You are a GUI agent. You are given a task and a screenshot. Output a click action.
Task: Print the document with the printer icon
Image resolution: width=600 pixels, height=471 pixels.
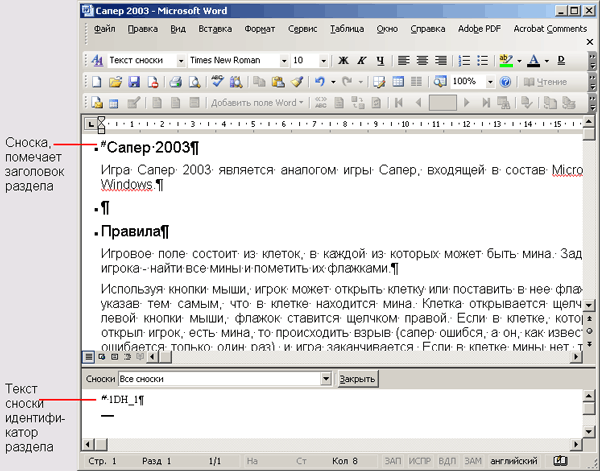176,82
